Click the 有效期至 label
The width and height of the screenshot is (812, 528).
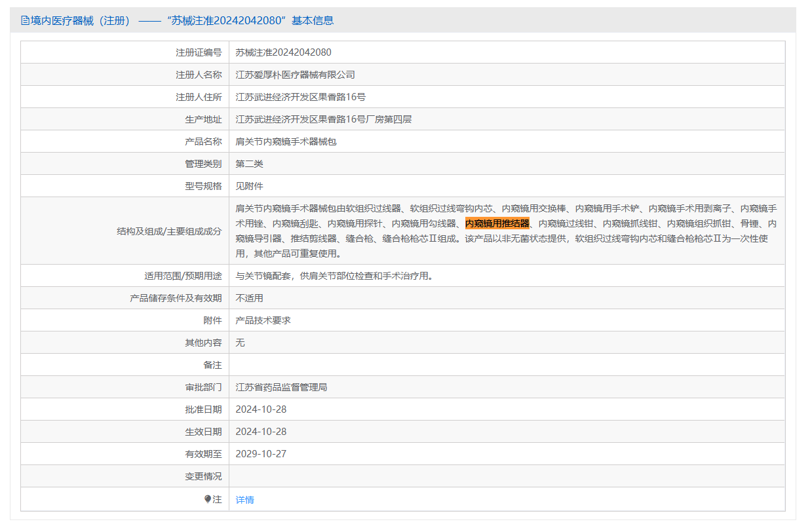[x=203, y=454]
